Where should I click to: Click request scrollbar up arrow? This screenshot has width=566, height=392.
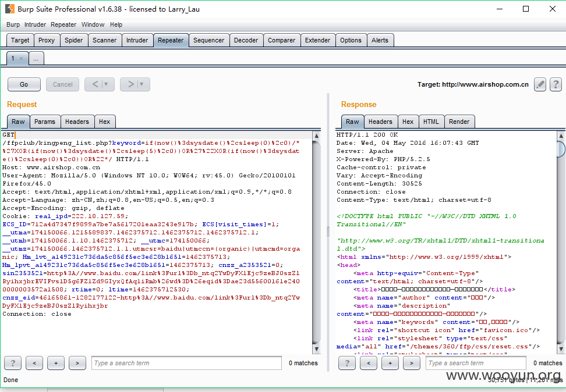click(316, 136)
